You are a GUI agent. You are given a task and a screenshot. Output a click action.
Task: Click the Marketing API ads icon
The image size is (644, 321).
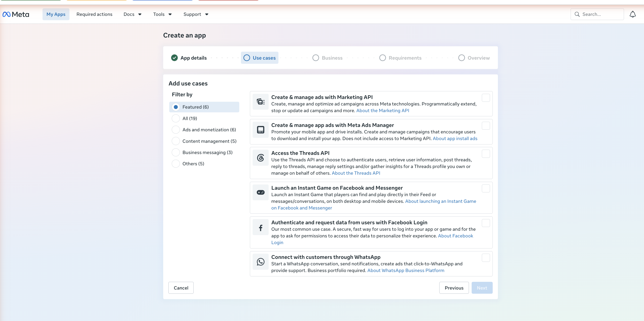click(x=261, y=102)
